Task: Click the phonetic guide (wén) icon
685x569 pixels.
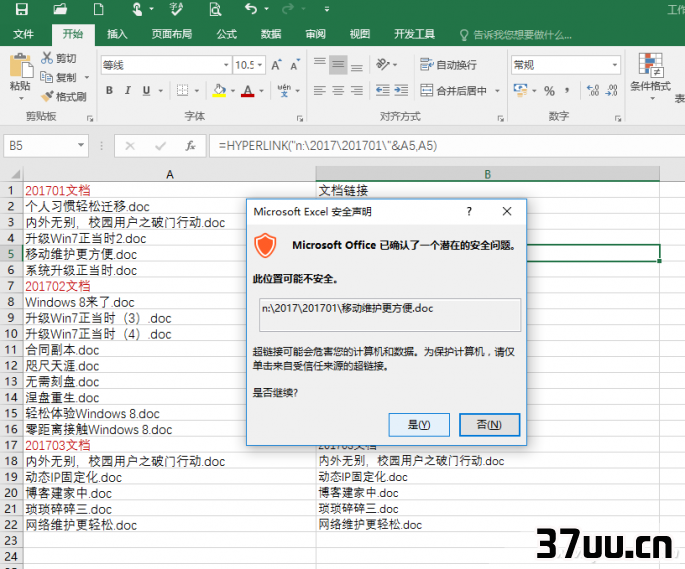Action: (x=284, y=90)
